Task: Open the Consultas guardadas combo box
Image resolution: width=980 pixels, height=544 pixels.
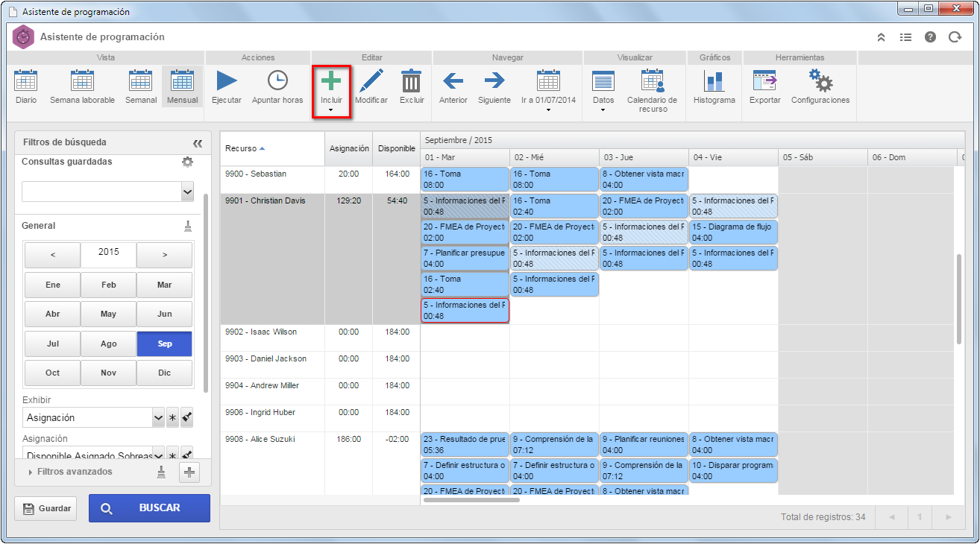Action: point(108,192)
